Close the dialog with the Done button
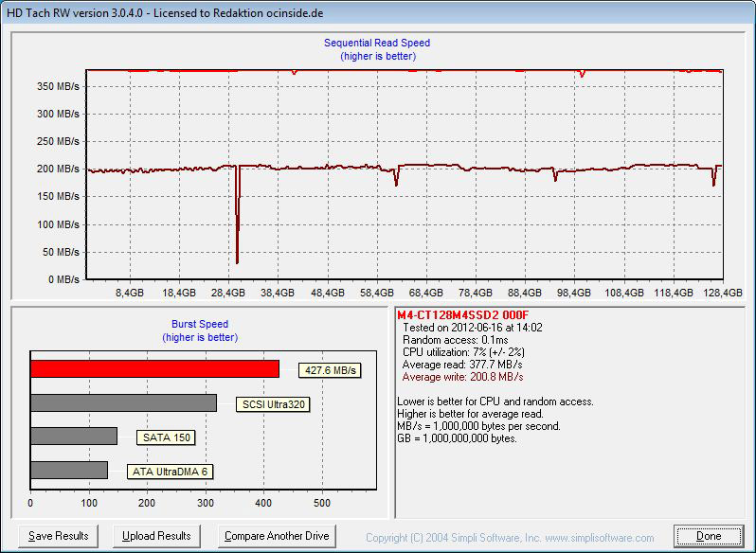756x553 pixels. pos(709,536)
